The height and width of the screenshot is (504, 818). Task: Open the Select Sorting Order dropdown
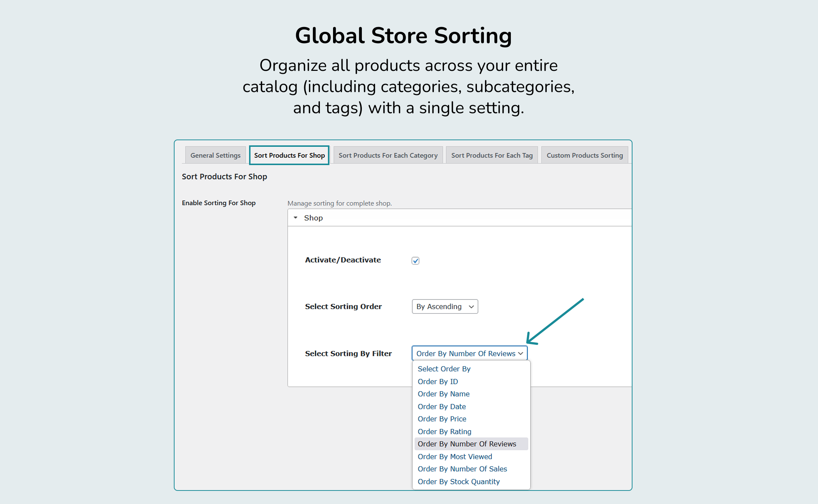pyautogui.click(x=444, y=306)
